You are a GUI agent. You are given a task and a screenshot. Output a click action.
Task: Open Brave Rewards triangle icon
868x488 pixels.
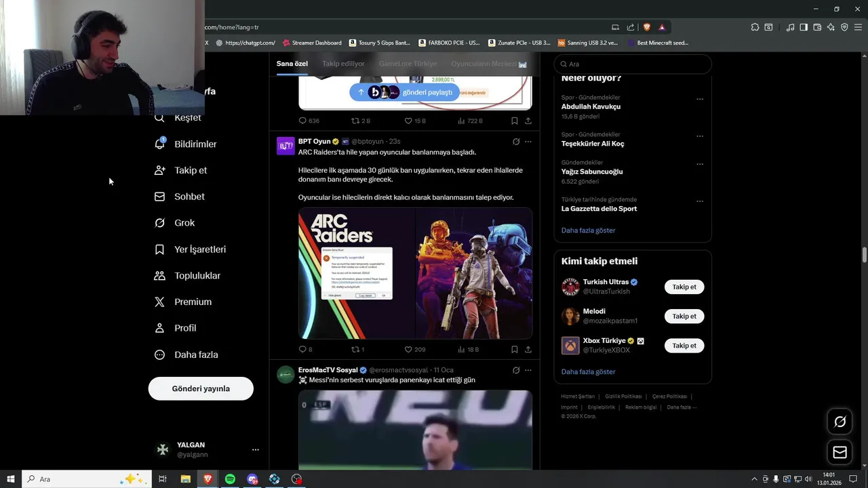tap(662, 27)
